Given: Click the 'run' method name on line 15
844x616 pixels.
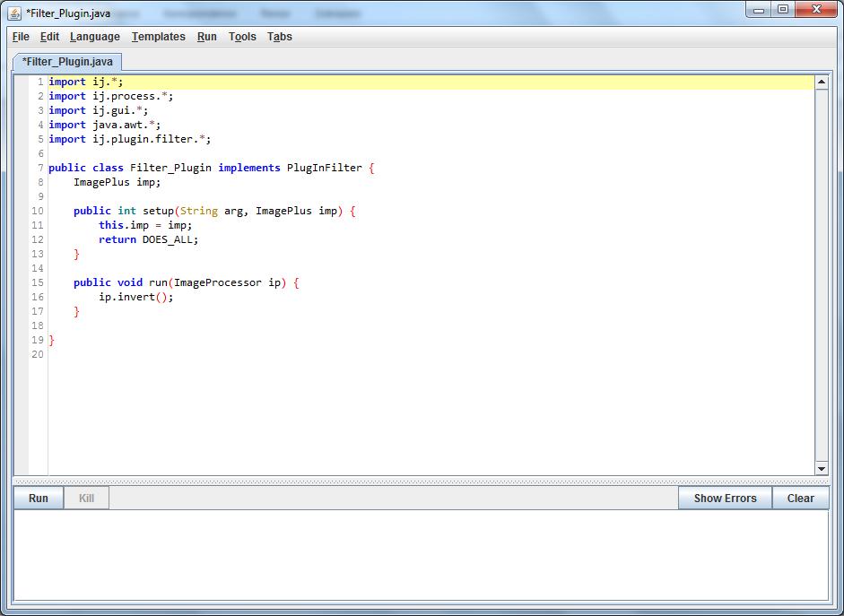Looking at the screenshot, I should tap(158, 282).
